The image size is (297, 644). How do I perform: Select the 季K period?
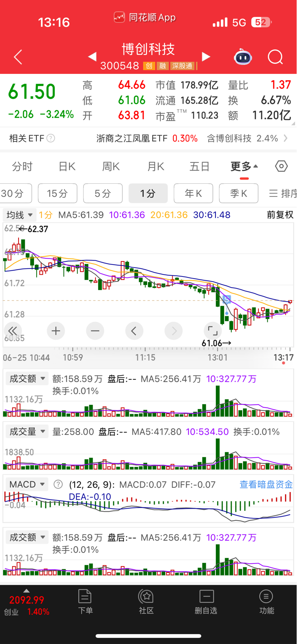(x=238, y=193)
